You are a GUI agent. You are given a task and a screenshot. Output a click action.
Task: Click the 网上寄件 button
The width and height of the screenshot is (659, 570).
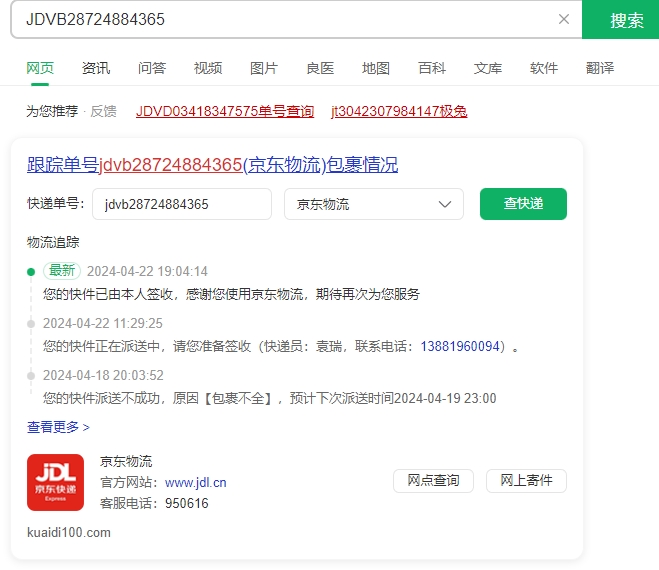pyautogui.click(x=526, y=480)
